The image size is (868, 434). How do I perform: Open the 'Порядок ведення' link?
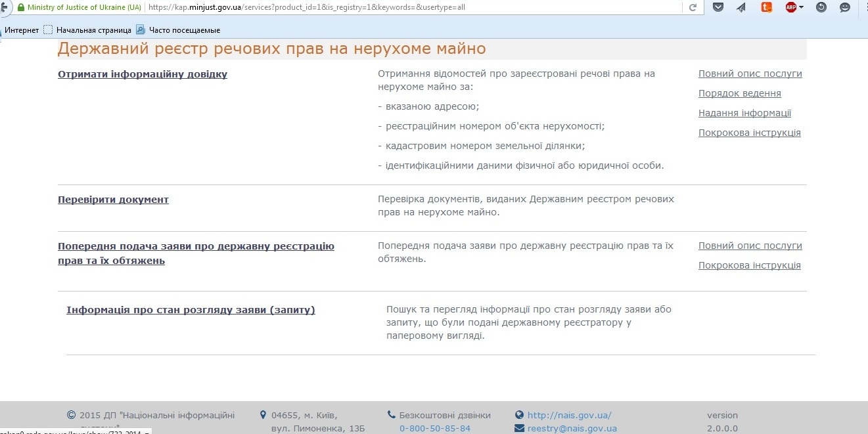coord(739,93)
